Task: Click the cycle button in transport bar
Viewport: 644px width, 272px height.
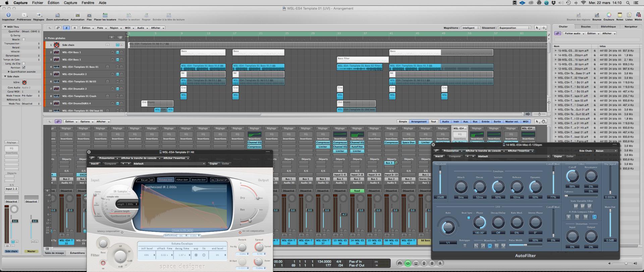Action: pyautogui.click(x=408, y=264)
